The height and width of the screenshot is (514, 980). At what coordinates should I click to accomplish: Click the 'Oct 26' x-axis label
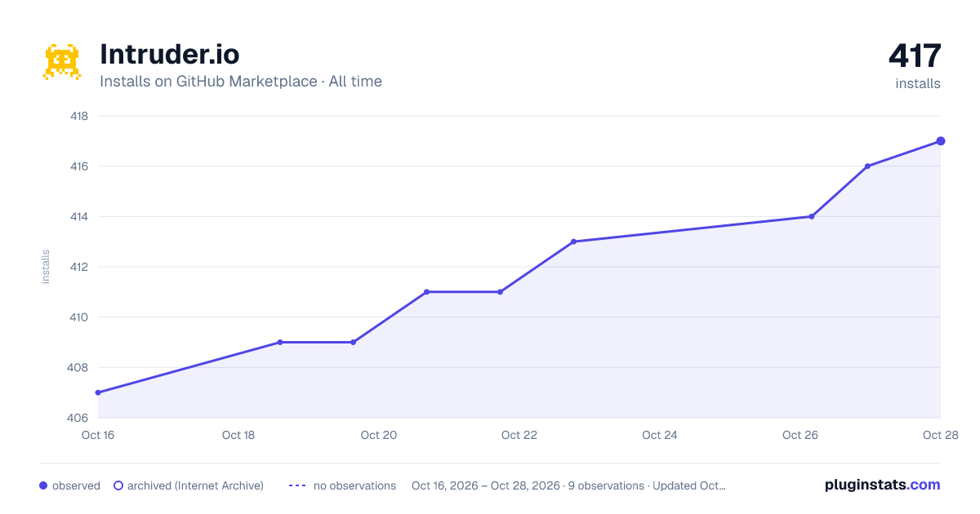click(x=800, y=435)
